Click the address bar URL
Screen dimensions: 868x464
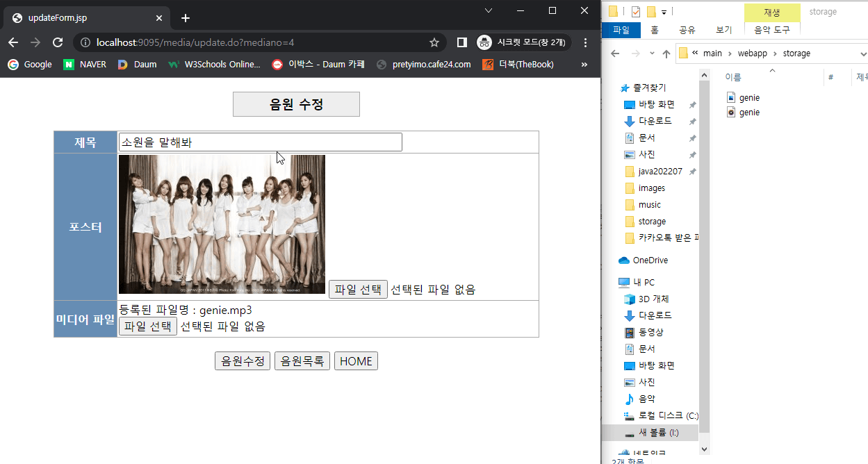pos(195,42)
